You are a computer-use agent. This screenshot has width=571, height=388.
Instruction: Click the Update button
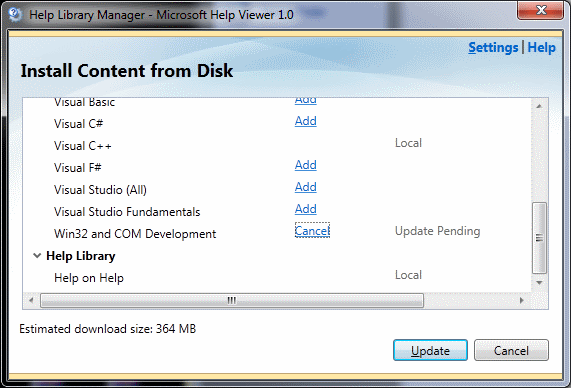point(430,350)
